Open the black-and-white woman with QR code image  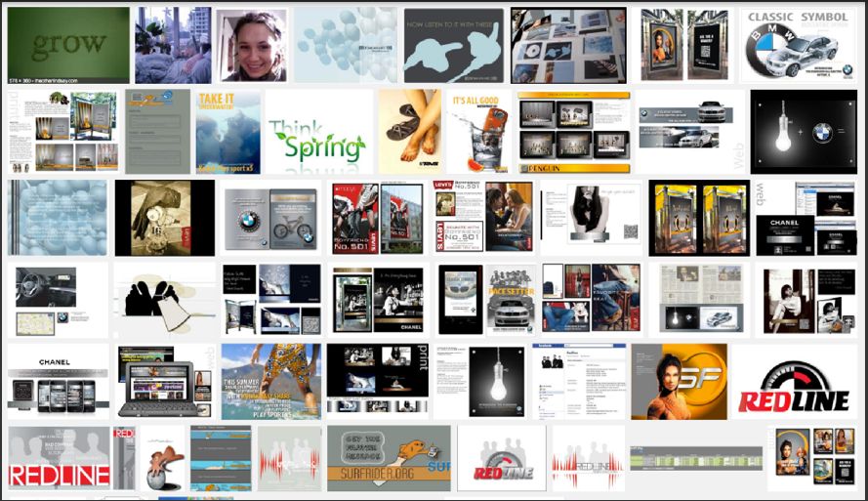pos(592,218)
